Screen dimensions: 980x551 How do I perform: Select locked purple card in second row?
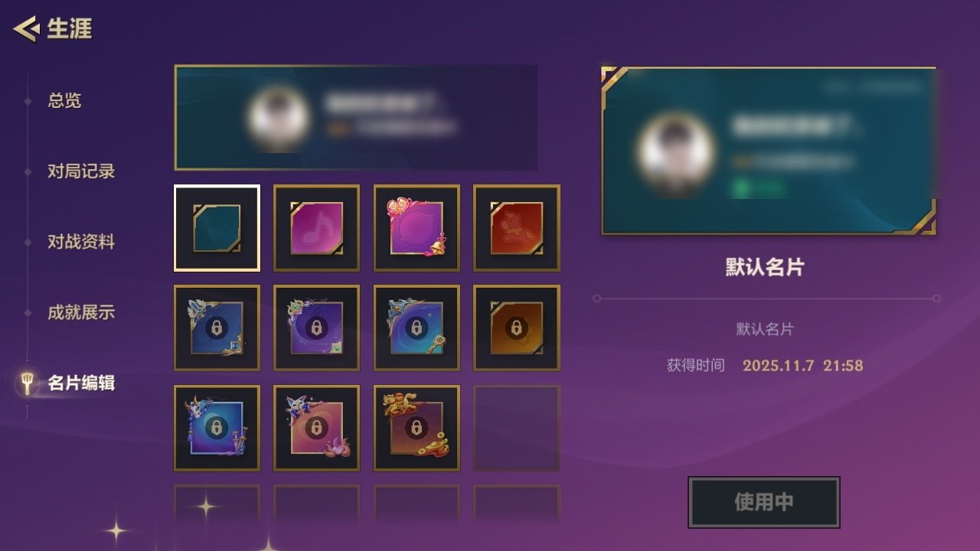(316, 328)
